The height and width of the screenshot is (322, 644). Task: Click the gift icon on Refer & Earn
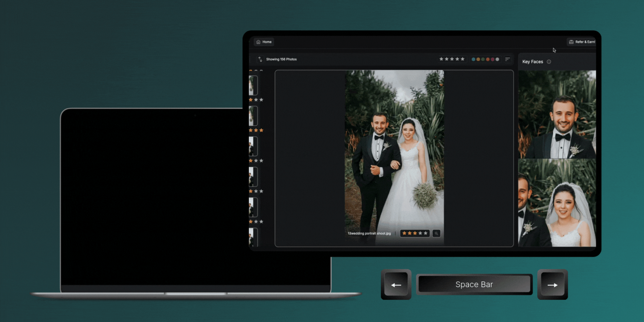coord(571,42)
